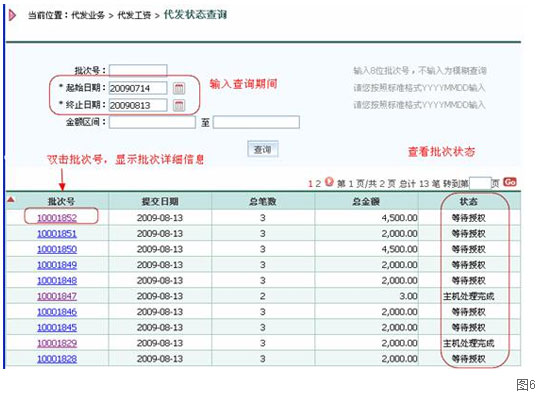The image size is (538, 395).
Task: Click the orange next-page arrow icon
Action: pyautogui.click(x=329, y=181)
